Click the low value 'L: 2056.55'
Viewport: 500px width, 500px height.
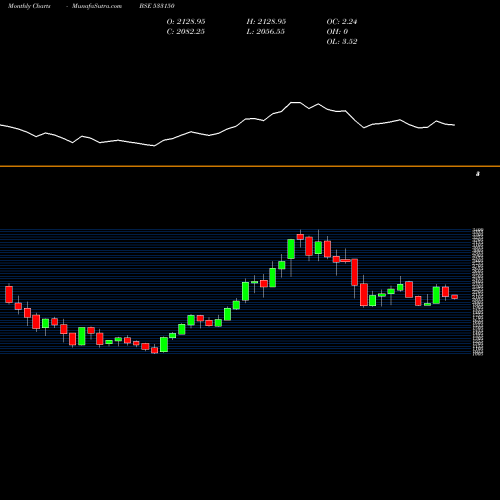click(x=266, y=31)
